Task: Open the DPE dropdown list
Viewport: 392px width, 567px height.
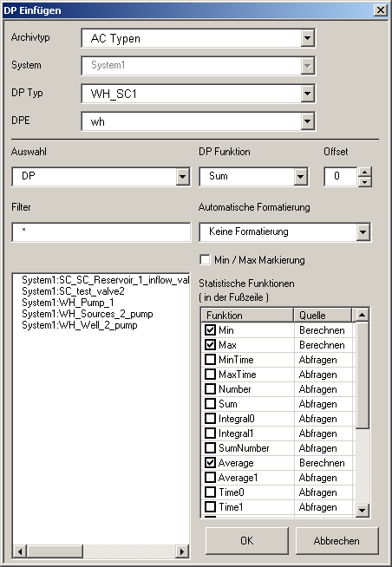Action: (x=307, y=121)
